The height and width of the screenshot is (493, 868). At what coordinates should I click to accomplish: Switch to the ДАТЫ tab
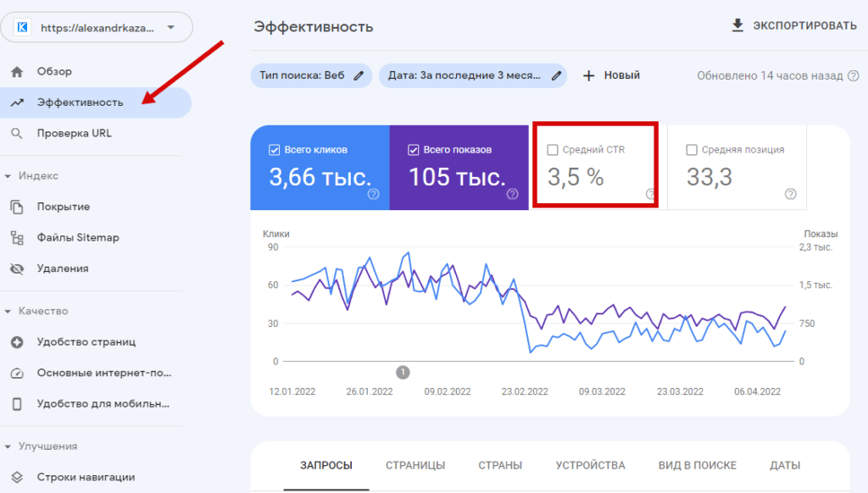(785, 465)
